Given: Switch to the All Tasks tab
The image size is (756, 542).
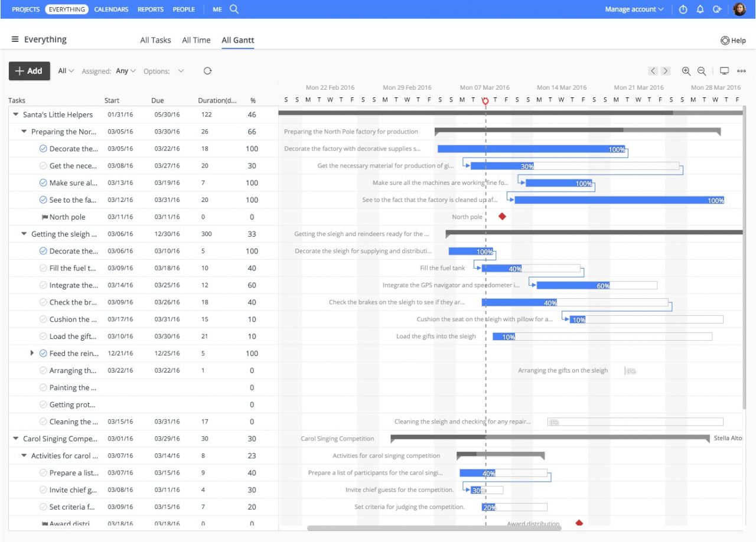Looking at the screenshot, I should [x=155, y=40].
